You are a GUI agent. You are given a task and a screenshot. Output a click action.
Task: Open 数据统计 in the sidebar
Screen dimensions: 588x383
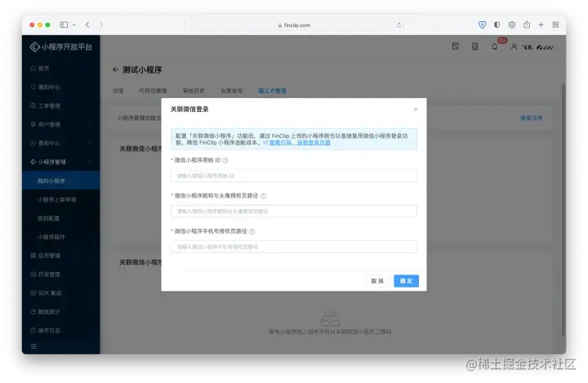coord(45,312)
